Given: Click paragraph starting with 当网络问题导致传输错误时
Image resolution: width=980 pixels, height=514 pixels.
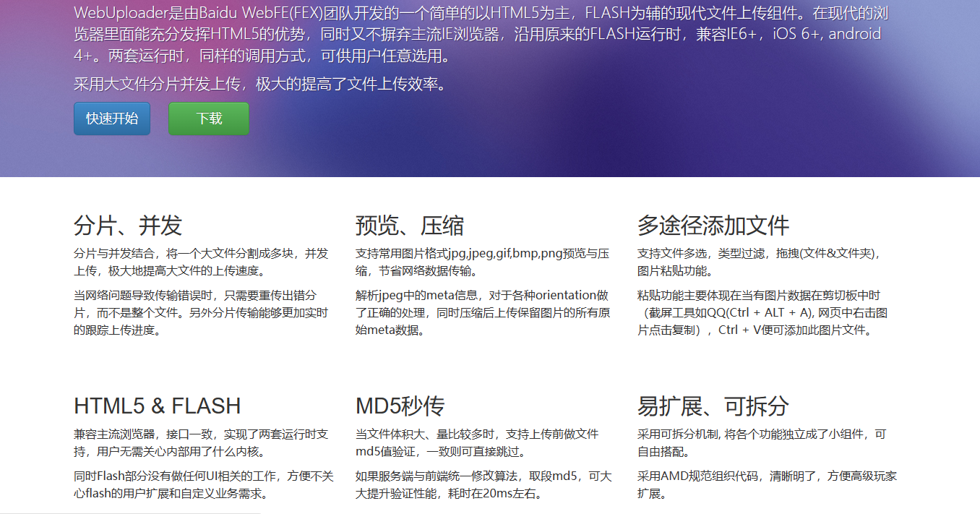Looking at the screenshot, I should click(201, 312).
